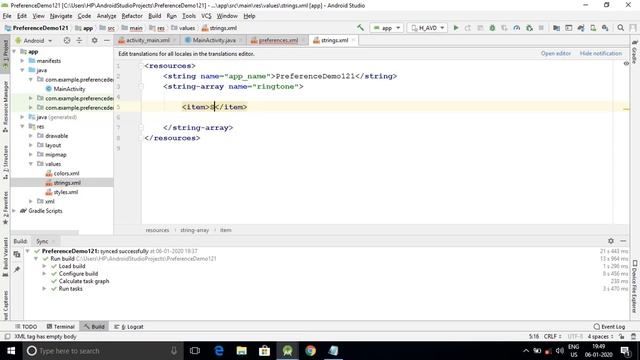
Task: Hide the Build panel with the minus icon
Action: (623, 241)
